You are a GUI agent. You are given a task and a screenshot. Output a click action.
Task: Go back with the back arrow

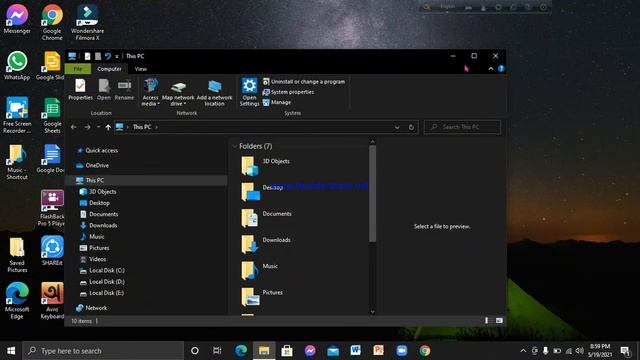click(73, 127)
